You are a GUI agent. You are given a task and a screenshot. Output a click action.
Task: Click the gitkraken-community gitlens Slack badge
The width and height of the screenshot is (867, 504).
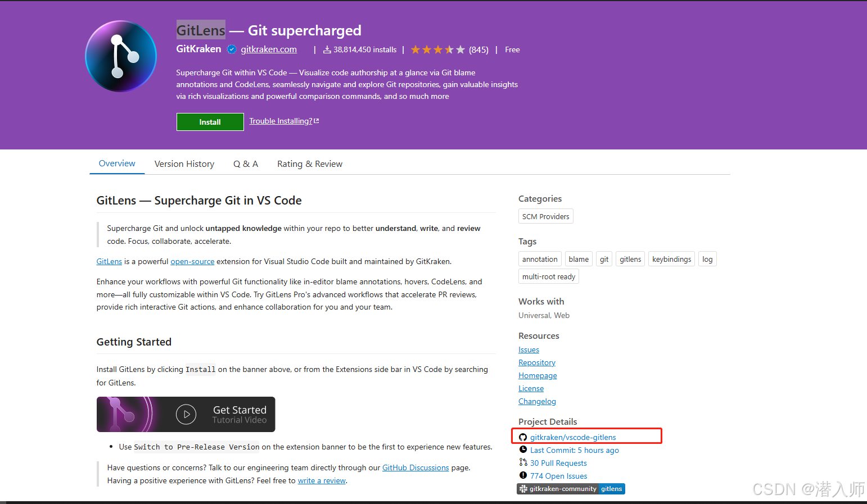[x=571, y=489]
